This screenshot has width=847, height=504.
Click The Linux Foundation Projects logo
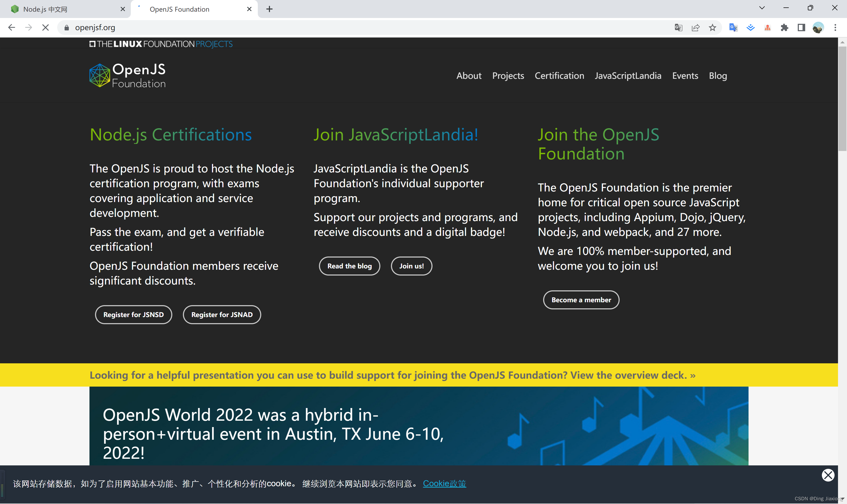[161, 44]
